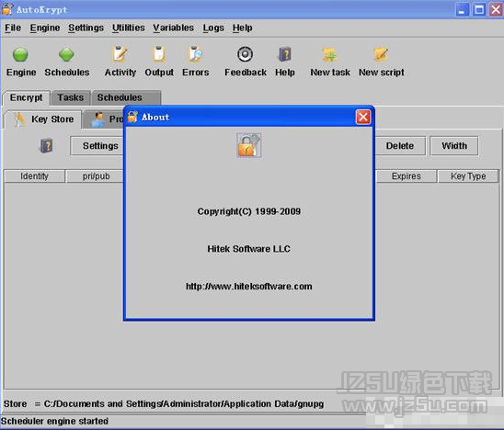504x430 pixels.
Task: Sort by the Key Type column header
Action: coord(468,176)
